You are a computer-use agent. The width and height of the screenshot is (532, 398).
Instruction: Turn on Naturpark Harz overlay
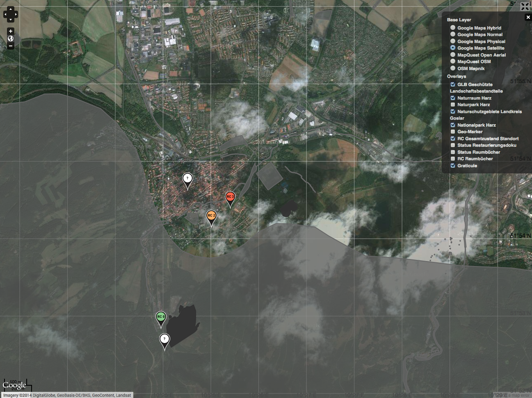pos(453,105)
